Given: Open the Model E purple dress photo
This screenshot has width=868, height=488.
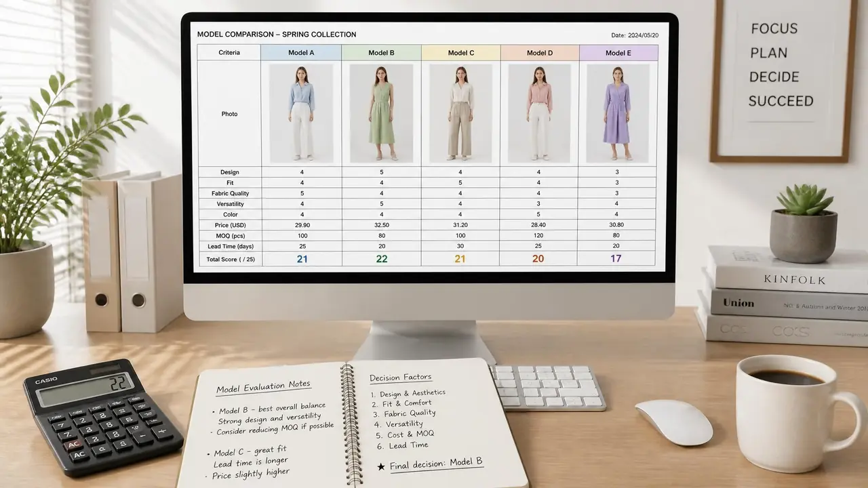Looking at the screenshot, I should click(618, 113).
